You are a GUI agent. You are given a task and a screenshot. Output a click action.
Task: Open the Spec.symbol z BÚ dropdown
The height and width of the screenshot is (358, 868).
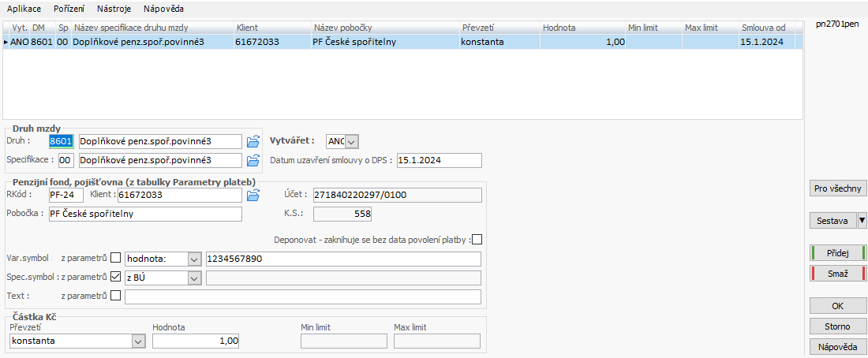click(x=194, y=278)
